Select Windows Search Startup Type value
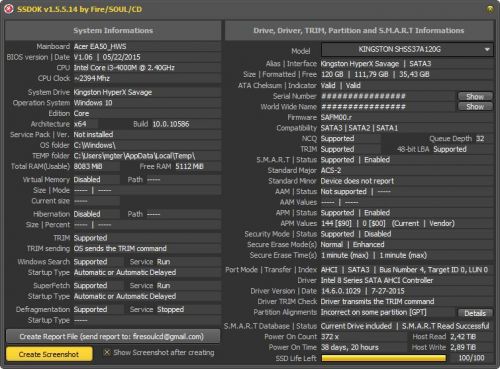 pos(125,272)
